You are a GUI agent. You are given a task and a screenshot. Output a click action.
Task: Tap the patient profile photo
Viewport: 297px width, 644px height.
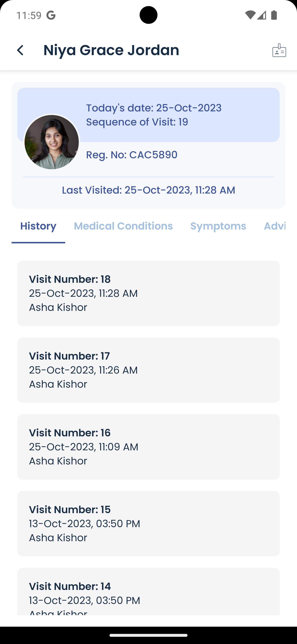pos(52,142)
